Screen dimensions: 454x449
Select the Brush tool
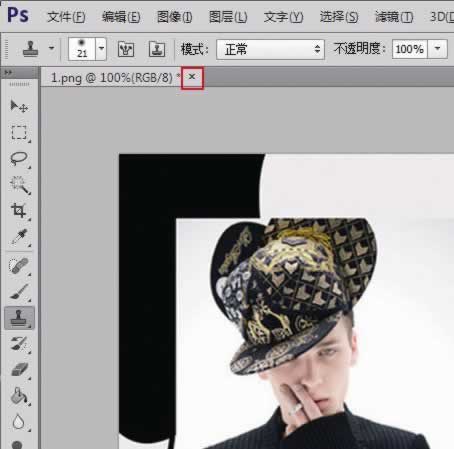point(19,292)
